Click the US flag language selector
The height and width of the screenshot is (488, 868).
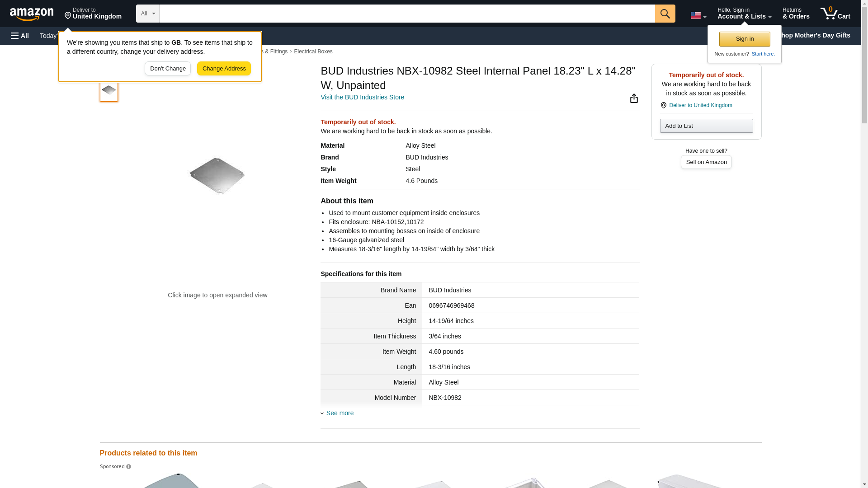[698, 15]
